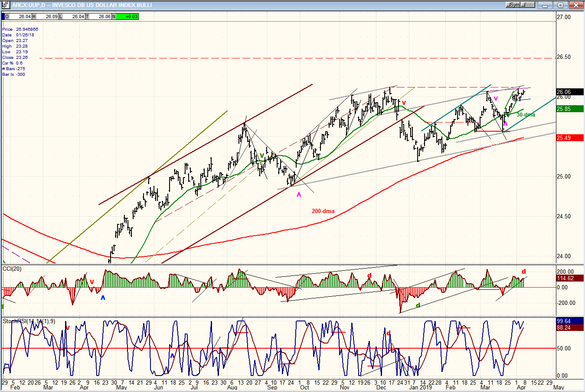Image resolution: width=585 pixels, height=392 pixels.
Task: Click the Close 23.26 readout line
Action: click(15, 58)
